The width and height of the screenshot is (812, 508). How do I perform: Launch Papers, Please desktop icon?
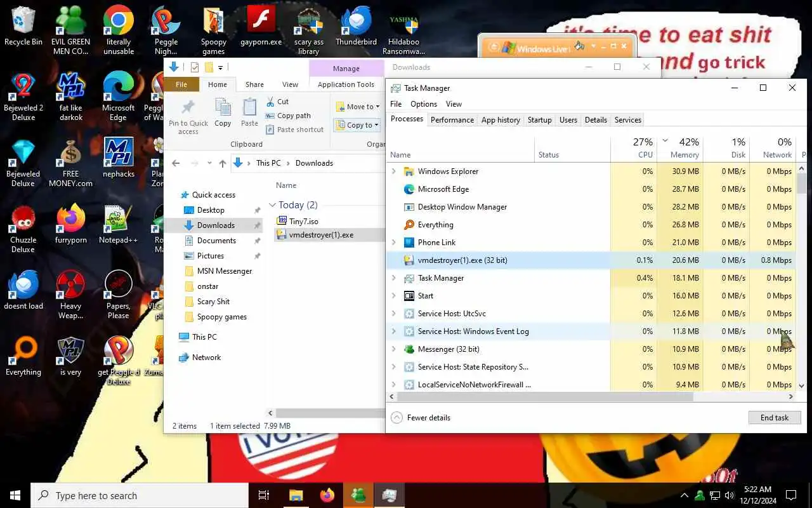coord(119,295)
